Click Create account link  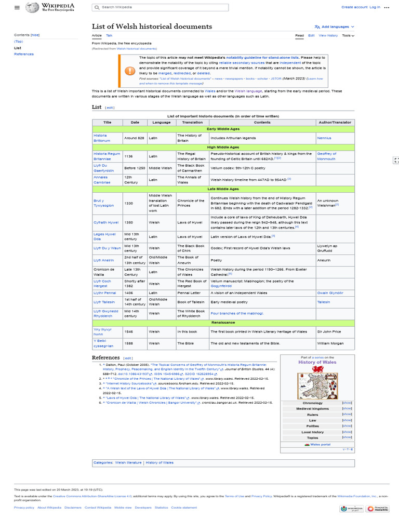[354, 7]
